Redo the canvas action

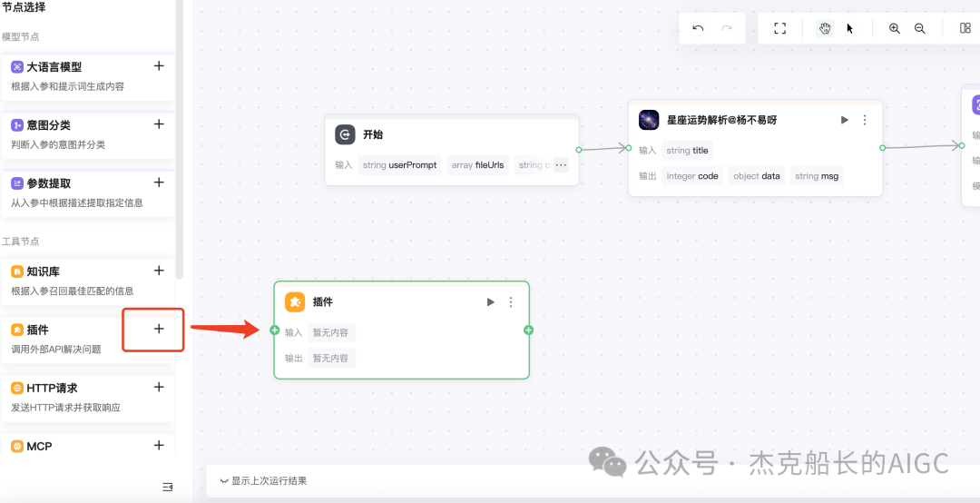coord(726,28)
